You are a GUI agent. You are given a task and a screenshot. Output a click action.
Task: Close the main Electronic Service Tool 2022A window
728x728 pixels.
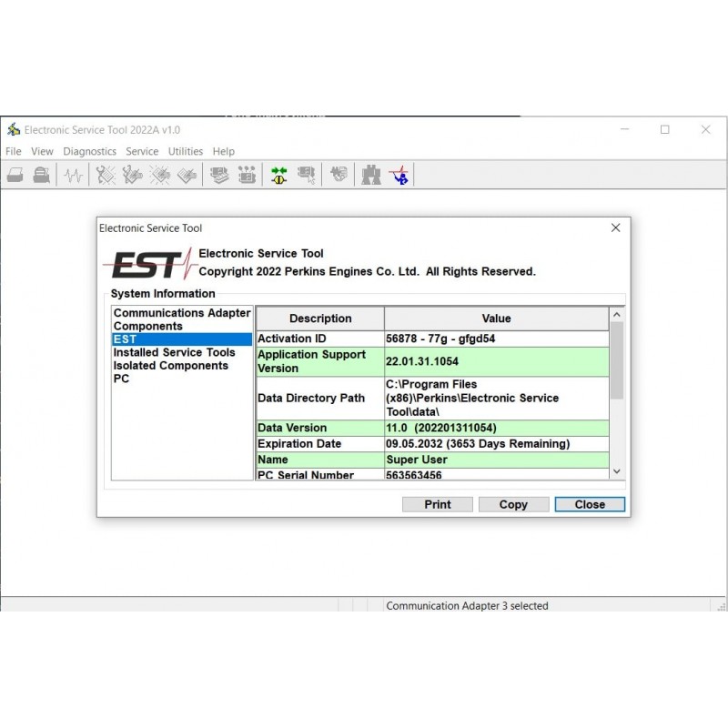(x=706, y=129)
